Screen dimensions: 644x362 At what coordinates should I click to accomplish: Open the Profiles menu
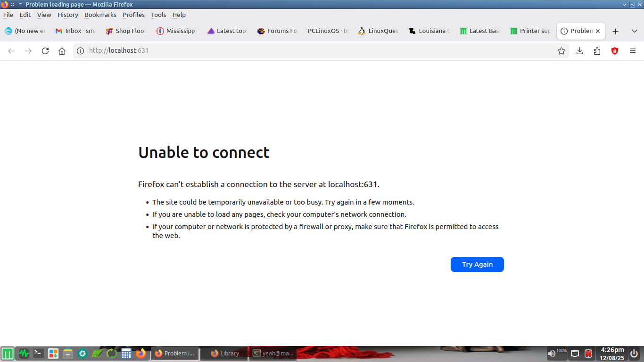(133, 15)
